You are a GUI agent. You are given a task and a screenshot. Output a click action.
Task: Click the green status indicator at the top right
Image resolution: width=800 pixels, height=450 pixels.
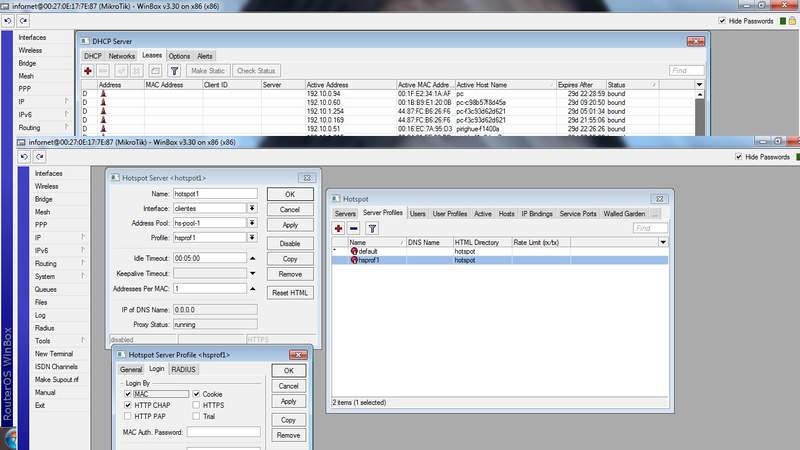(783, 21)
